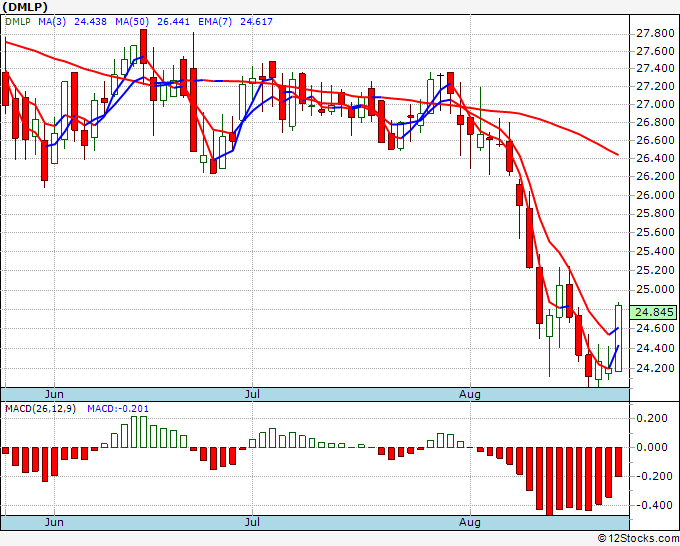The width and height of the screenshot is (680, 546).
Task: Click the 24.400 price axis label
Action: pos(655,348)
